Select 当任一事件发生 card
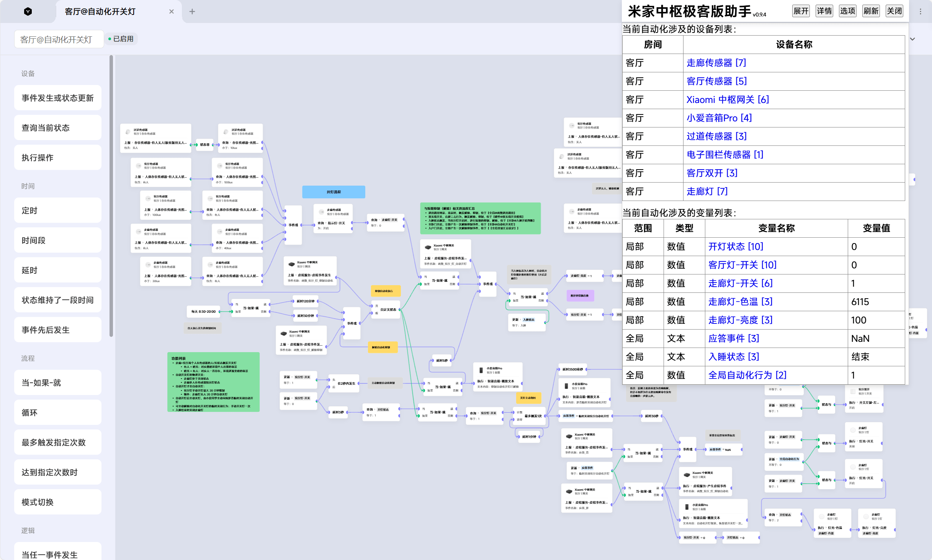The width and height of the screenshot is (932, 560). (58, 552)
